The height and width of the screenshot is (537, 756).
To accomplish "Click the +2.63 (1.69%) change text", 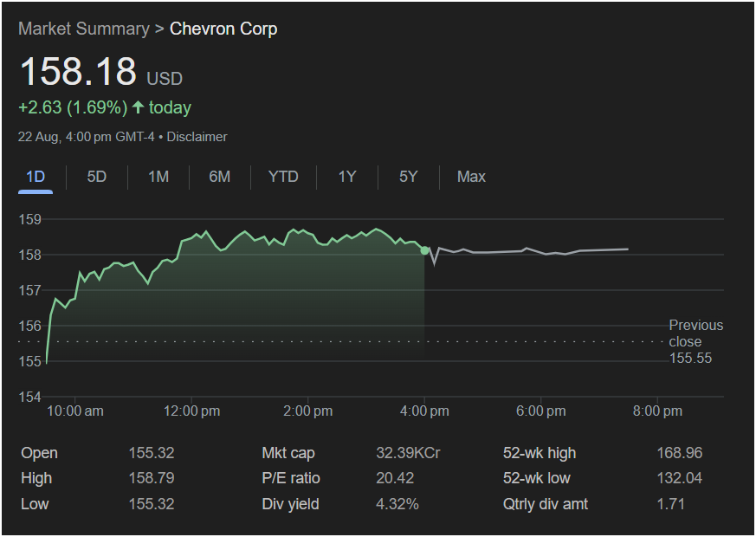I will point(72,107).
